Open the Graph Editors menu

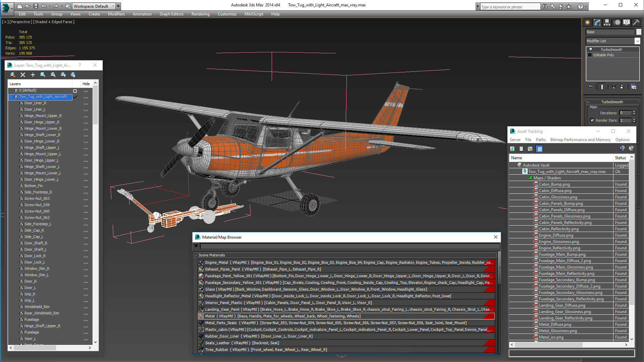[171, 14]
